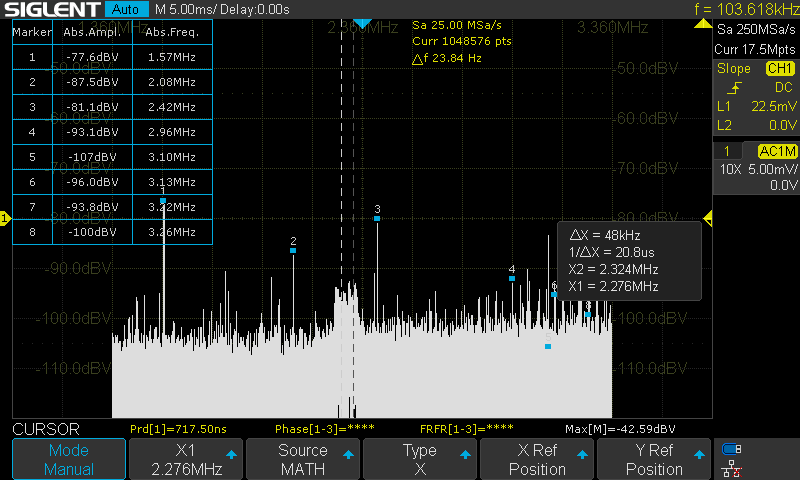Screen dimensions: 800x480
Task: Click the Auto trigger mode indicator
Action: [126, 9]
